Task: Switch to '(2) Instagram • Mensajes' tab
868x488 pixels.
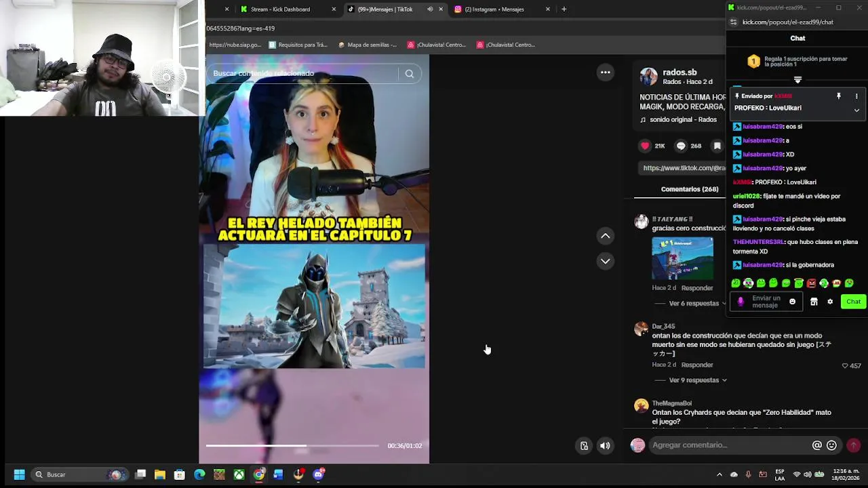Action: coord(494,9)
